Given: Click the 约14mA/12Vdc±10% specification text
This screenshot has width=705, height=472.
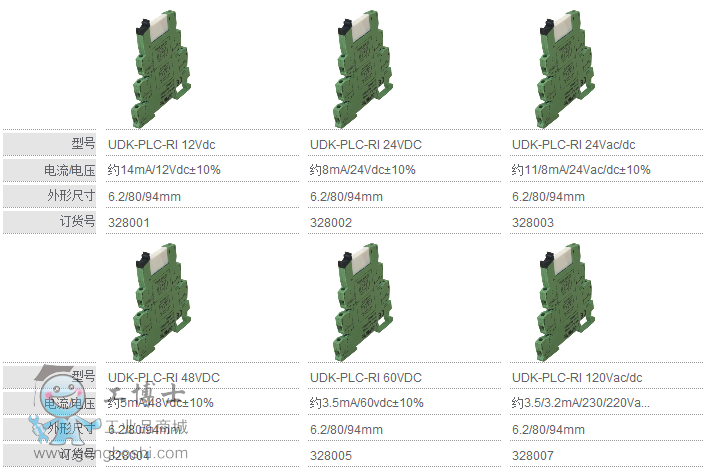Looking at the screenshot, I should click(164, 170).
